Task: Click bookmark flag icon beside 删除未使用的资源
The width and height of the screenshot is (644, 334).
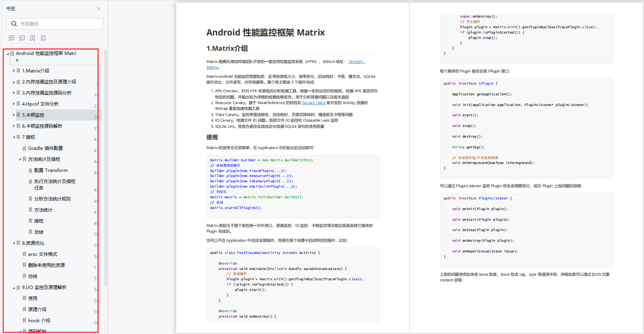Action: pyautogui.click(x=24, y=265)
